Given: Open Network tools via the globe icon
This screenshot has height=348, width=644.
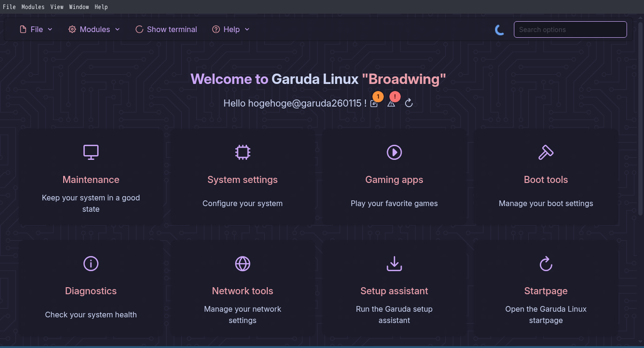Looking at the screenshot, I should click(x=243, y=263).
